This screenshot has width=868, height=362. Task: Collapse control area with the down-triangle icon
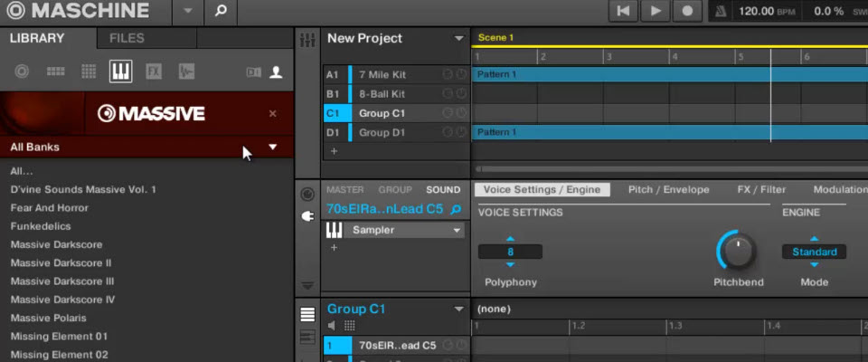point(307,286)
